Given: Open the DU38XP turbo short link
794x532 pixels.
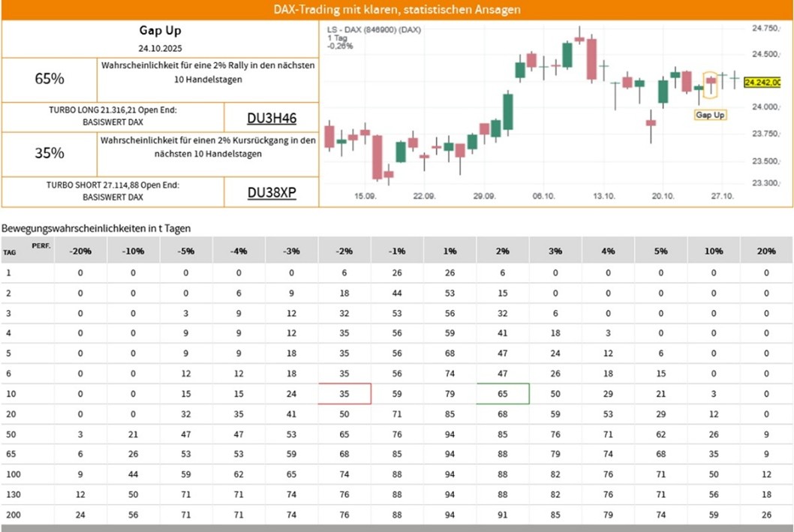Looking at the screenshot, I should pos(272,192).
